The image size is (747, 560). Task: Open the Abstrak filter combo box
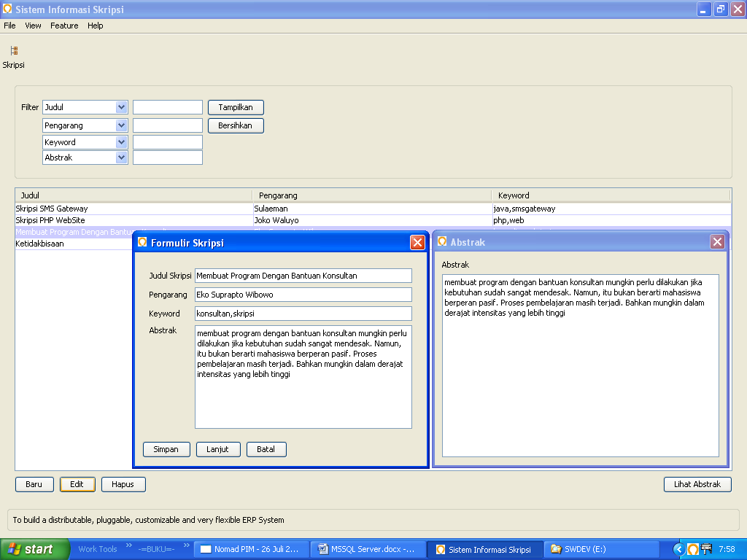(85, 157)
